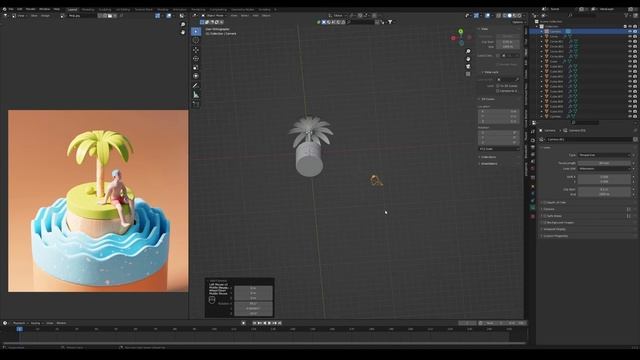Jump to timeline start frame button
This screenshot has height=360, width=640.
click(254, 323)
